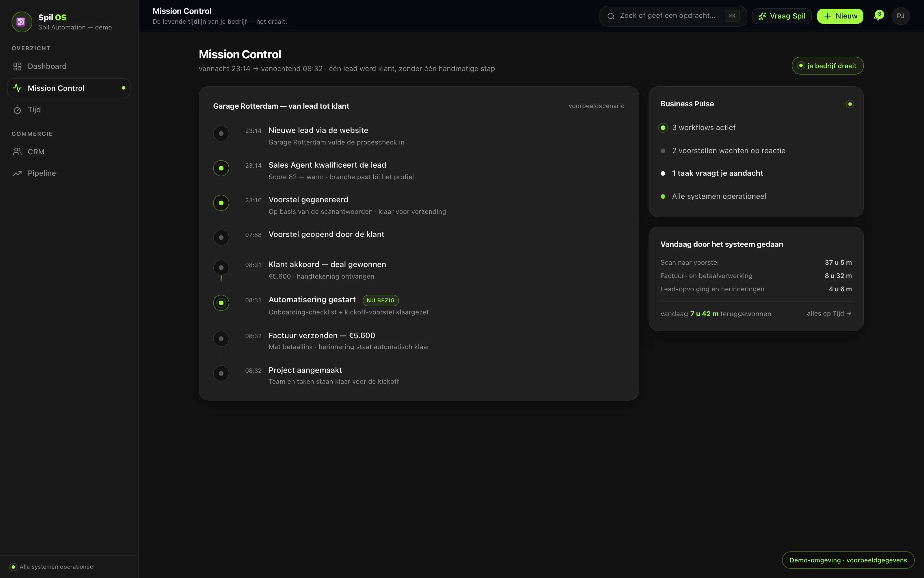This screenshot has width=924, height=578.
Task: Open the Vraag Spil assistant
Action: click(x=782, y=16)
